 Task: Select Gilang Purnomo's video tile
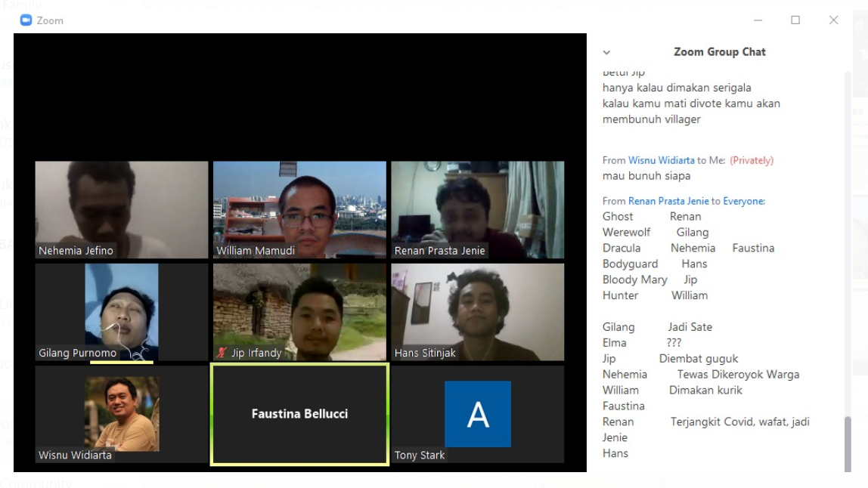click(x=121, y=311)
